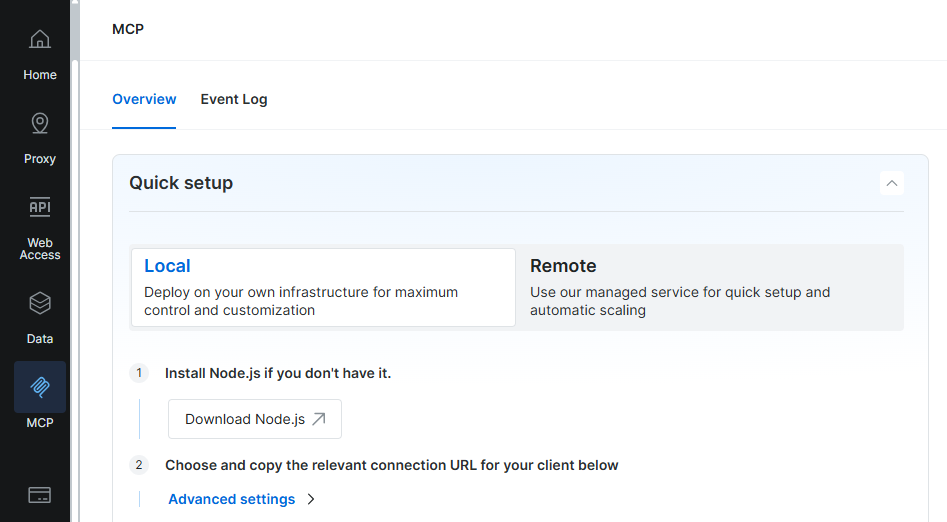
Task: Select the Data stacked layers icon
Action: pos(40,303)
